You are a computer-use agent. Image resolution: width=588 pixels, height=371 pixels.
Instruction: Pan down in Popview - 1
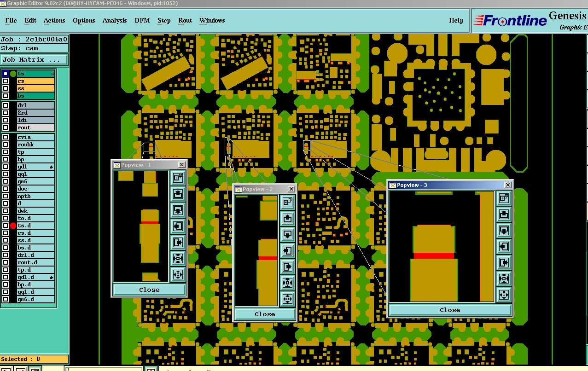pyautogui.click(x=178, y=210)
